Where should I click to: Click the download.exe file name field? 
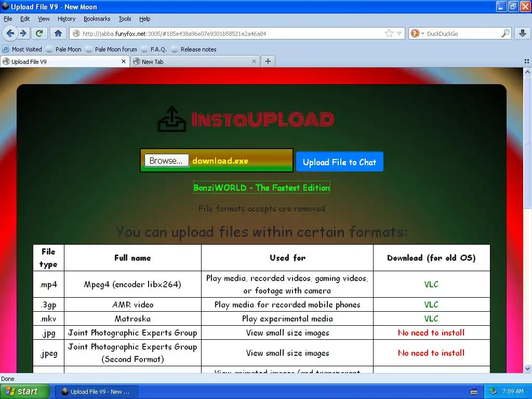(220, 161)
